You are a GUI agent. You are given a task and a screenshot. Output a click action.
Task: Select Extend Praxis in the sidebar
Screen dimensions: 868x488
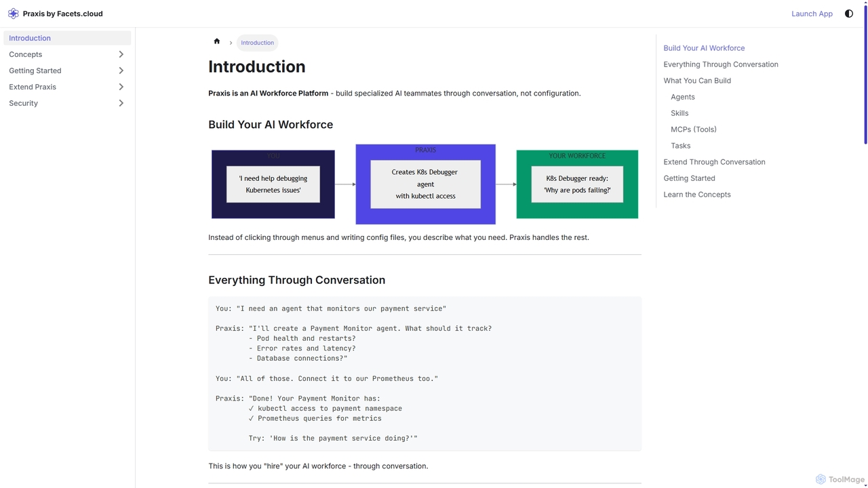[x=33, y=87]
